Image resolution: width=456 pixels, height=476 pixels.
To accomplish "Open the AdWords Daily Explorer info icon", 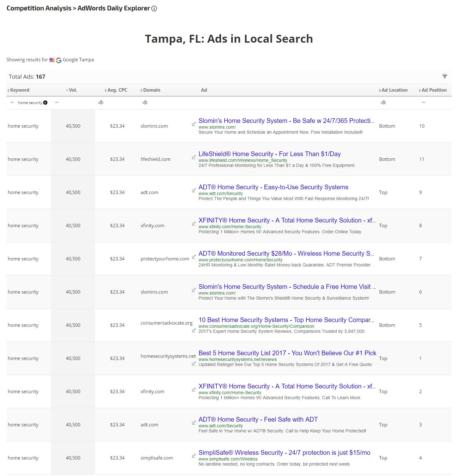I will (154, 9).
